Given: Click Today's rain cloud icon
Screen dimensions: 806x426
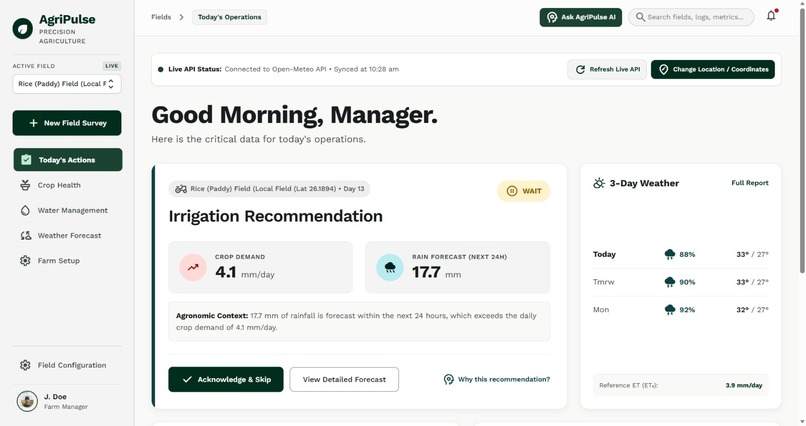Looking at the screenshot, I should [670, 254].
